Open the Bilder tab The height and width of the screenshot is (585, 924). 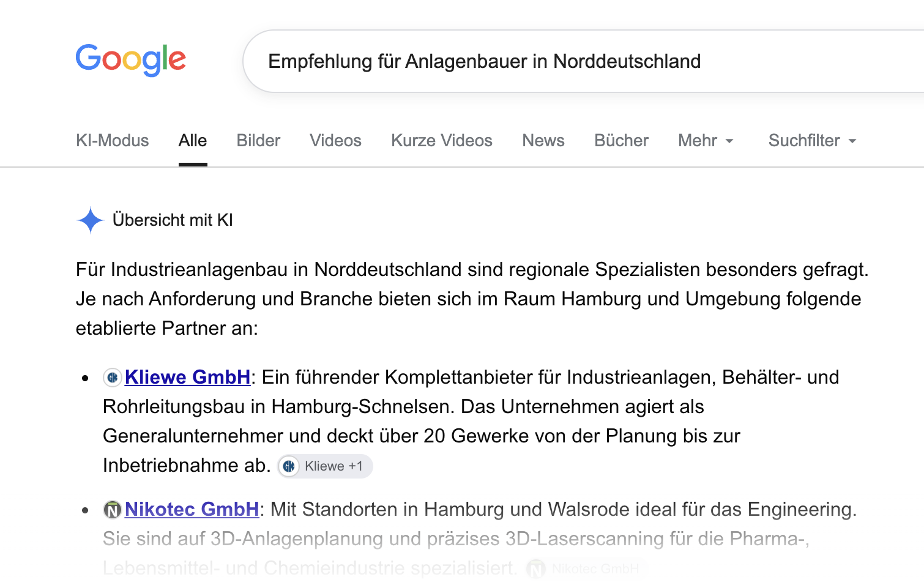[258, 141]
